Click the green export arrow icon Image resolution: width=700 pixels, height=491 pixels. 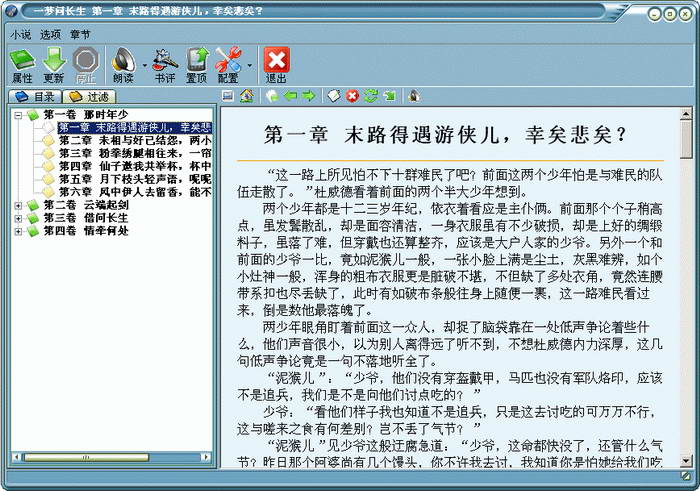(x=390, y=96)
